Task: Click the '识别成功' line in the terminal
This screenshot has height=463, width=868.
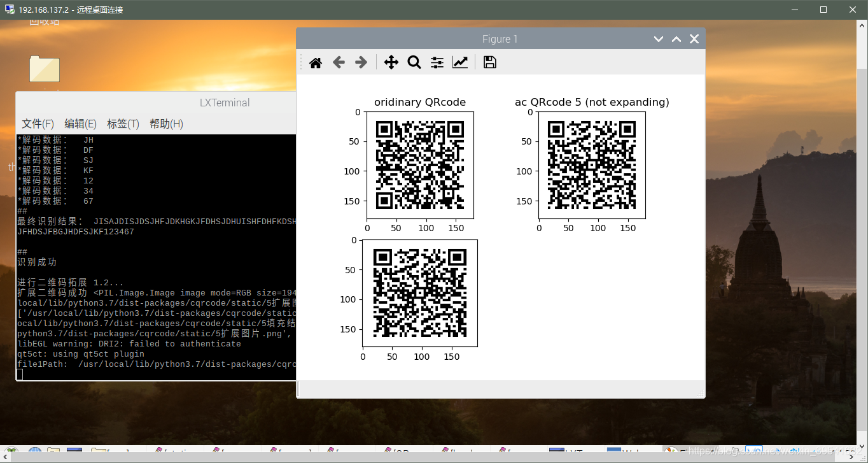Action: click(37, 262)
